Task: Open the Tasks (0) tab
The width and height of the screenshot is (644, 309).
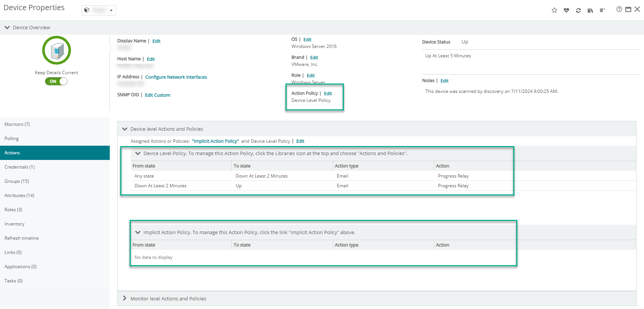Action: coord(55,281)
